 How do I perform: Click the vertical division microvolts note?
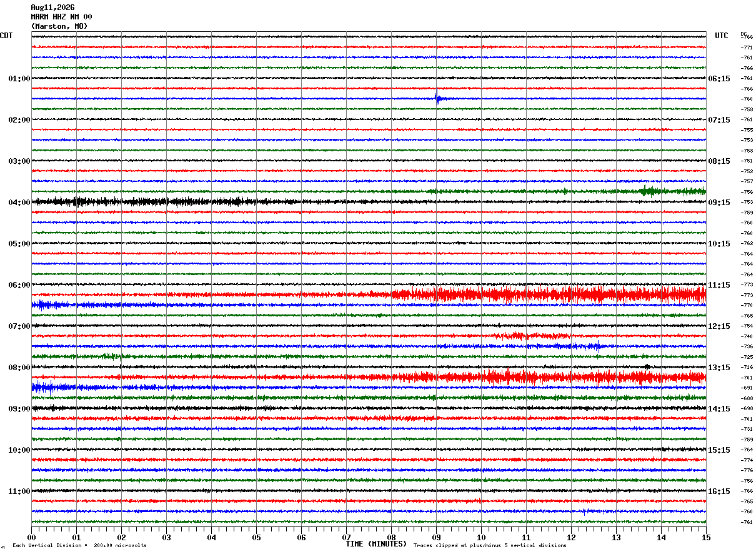79,545
